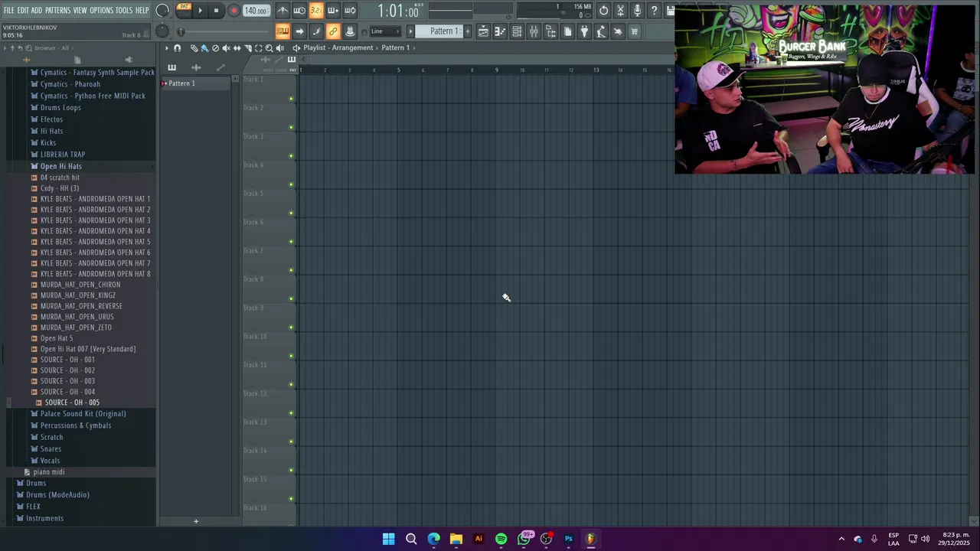The image size is (980, 551).
Task: Click the main volume knob
Action: (162, 11)
